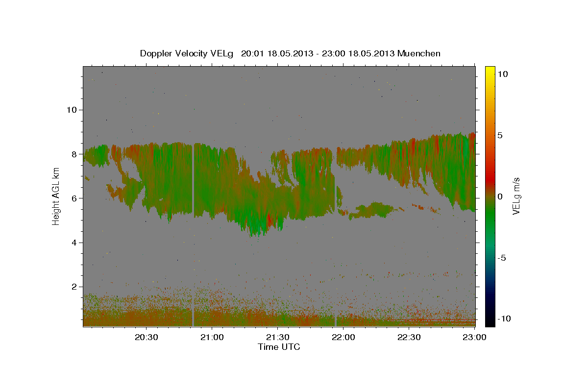This screenshot has height=392, width=588.
Task: Click the yellow top of the velocity colorbar
Action: pos(490,71)
